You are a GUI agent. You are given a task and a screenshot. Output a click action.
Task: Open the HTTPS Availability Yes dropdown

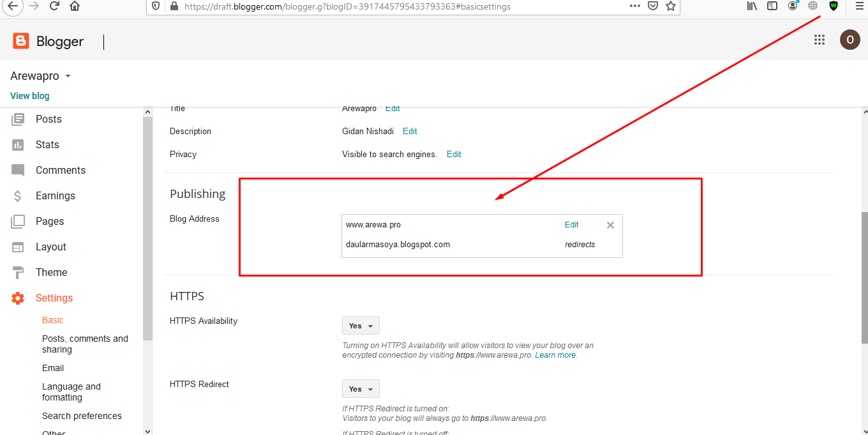[x=361, y=326]
